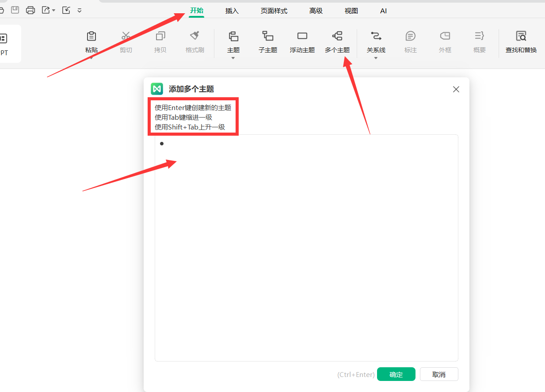Image resolution: width=545 pixels, height=392 pixels.
Task: Click the 主题 topic icon
Action: pos(233,36)
